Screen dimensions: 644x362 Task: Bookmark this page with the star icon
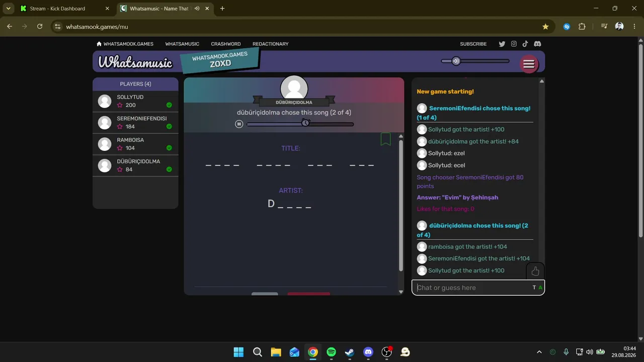click(x=545, y=27)
